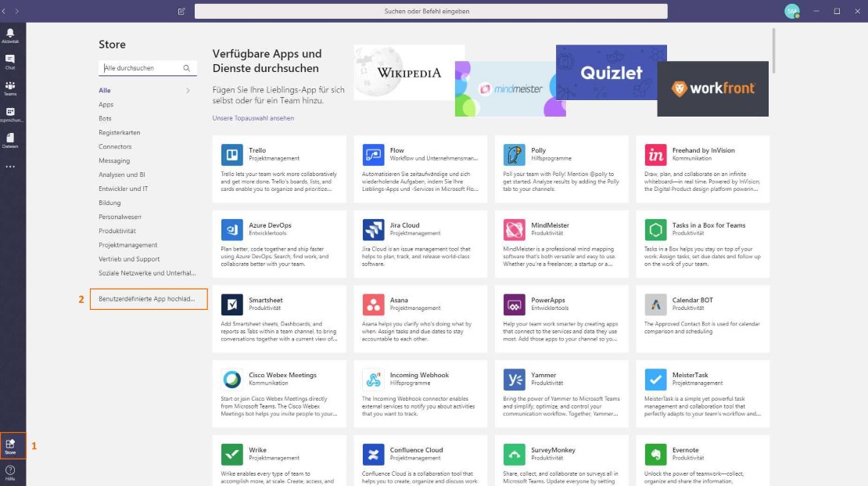Filter store by Bots
868x486 pixels.
click(x=106, y=118)
